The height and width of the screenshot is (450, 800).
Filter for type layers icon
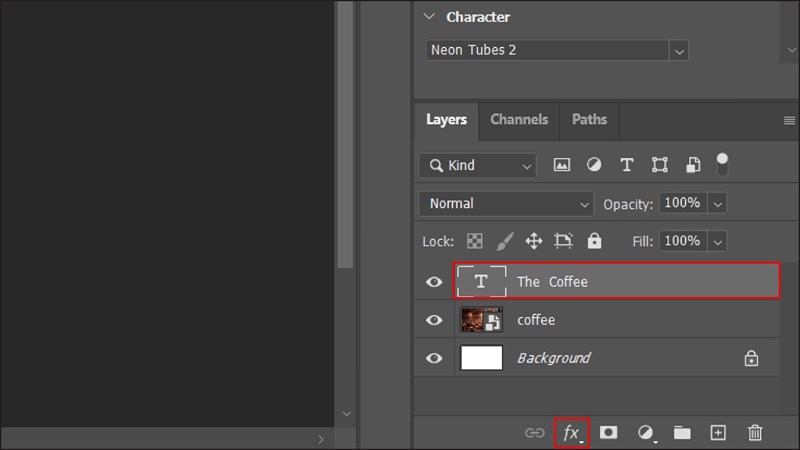pos(627,165)
